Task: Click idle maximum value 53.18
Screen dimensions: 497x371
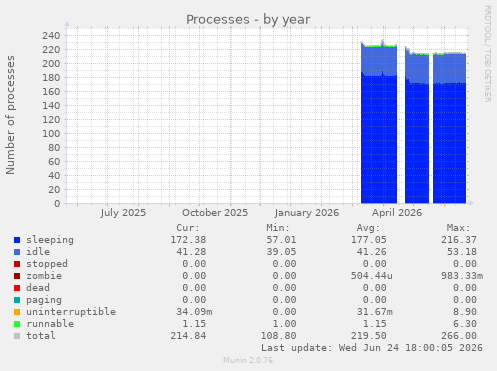Action: pyautogui.click(x=462, y=252)
